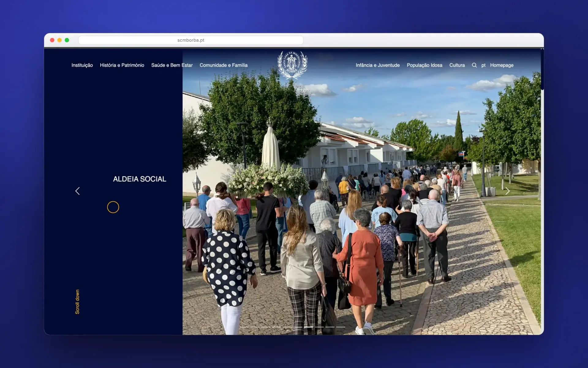Minimize window using yellow button
The height and width of the screenshot is (368, 588).
coord(59,40)
